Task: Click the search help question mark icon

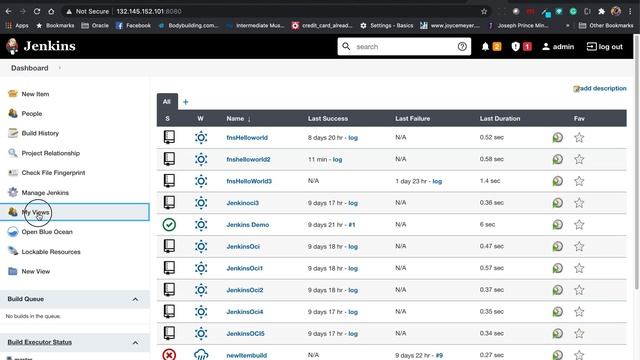Action: pos(462,47)
